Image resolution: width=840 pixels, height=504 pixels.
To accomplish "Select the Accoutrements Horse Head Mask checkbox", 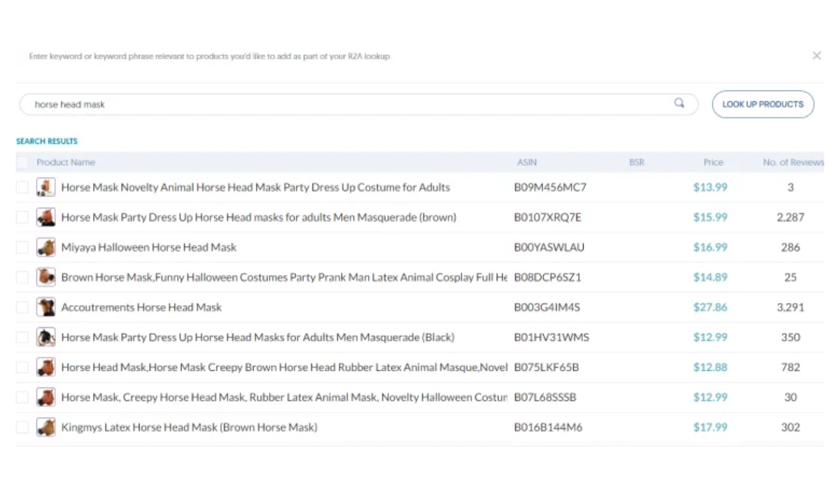I will click(x=22, y=307).
